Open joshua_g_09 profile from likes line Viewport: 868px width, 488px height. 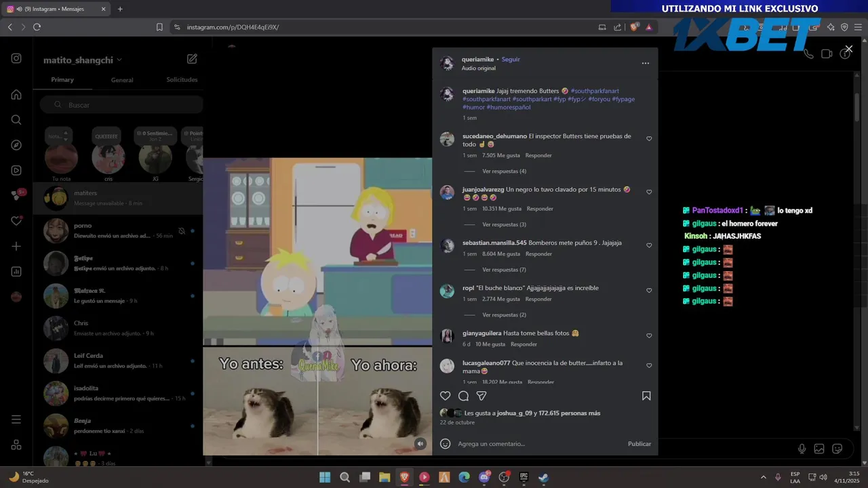pos(513,413)
